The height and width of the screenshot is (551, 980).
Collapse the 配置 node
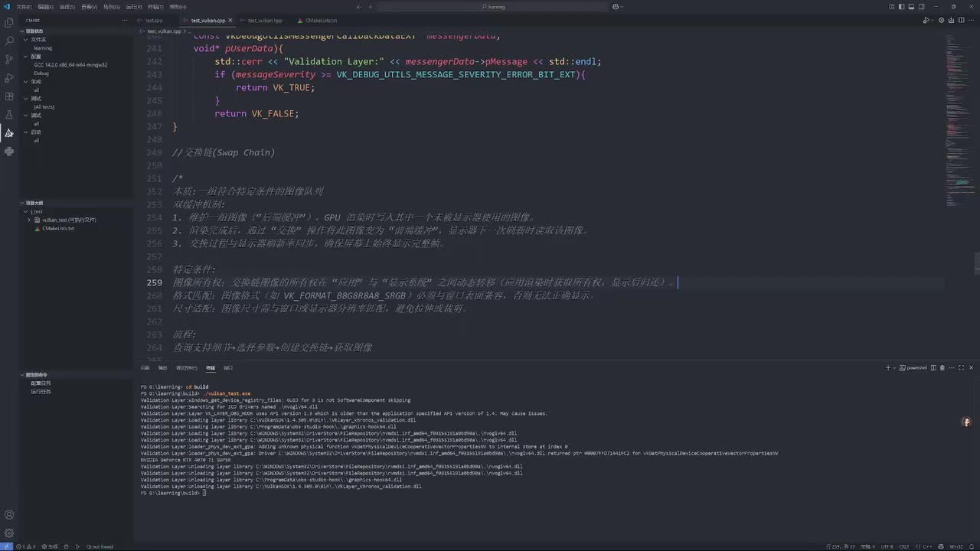point(27,56)
